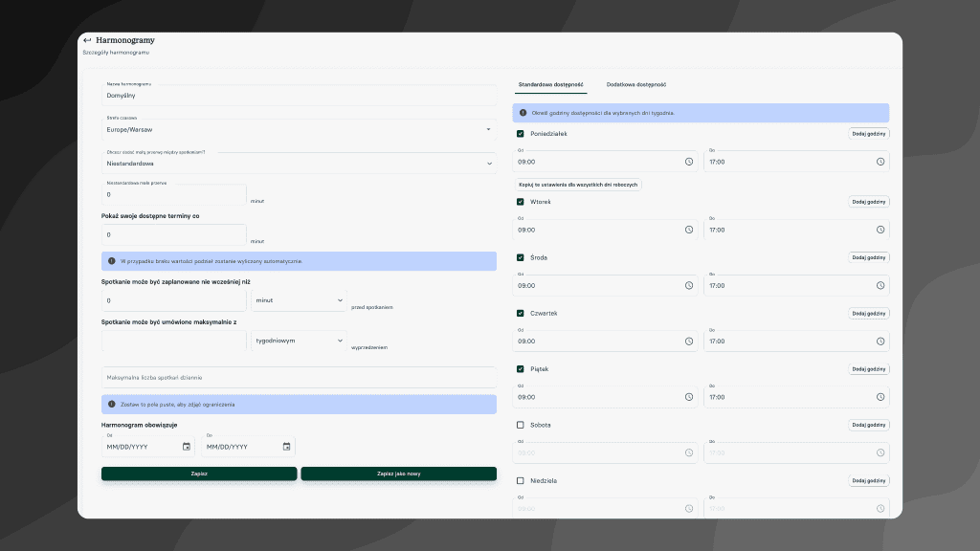Click the Zapisz jako nowy button
Screen dimensions: 980x551
pos(398,474)
